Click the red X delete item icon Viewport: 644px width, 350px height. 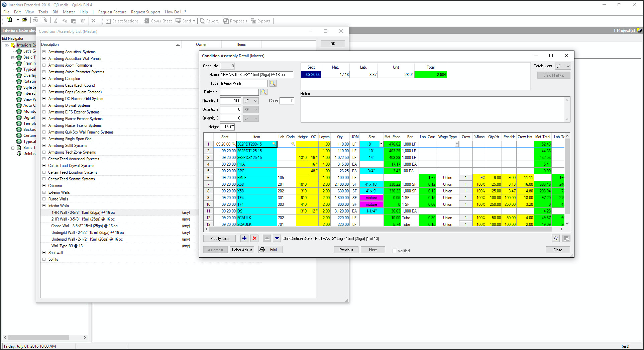(254, 238)
